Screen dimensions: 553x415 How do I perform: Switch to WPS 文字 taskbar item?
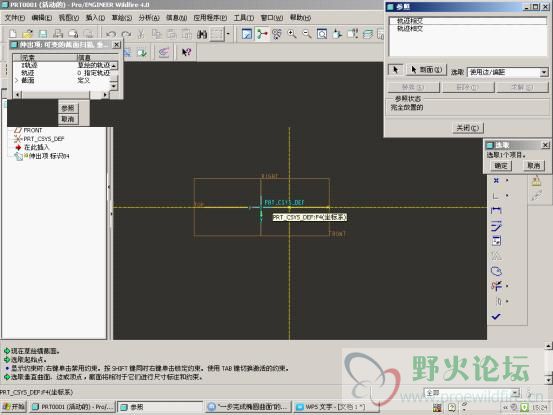[x=336, y=407]
